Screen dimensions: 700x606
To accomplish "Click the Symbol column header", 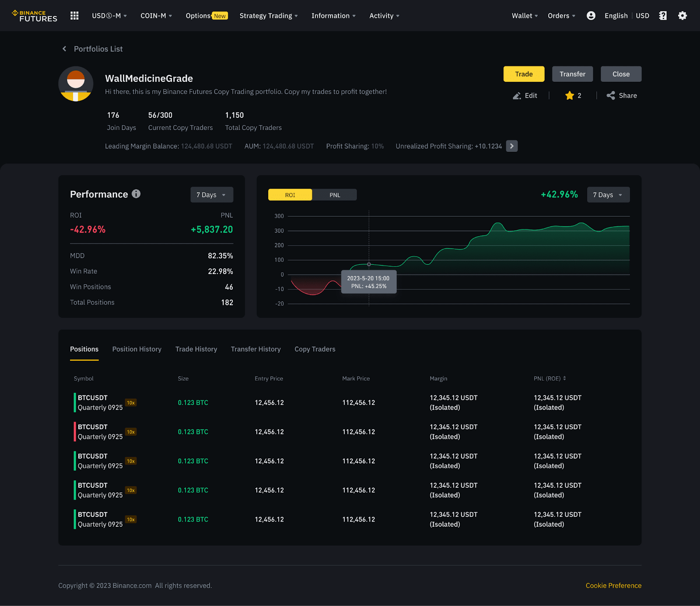I will (x=84, y=378).
